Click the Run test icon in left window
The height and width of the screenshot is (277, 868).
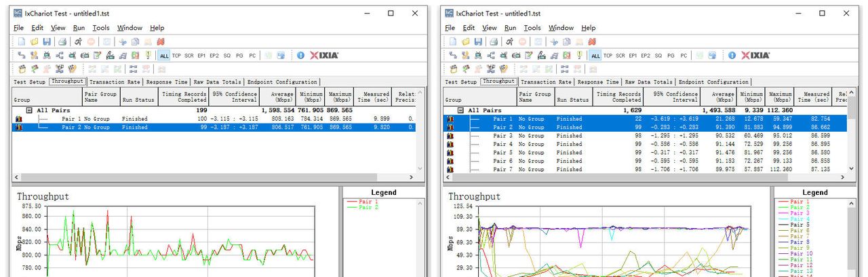pos(77,41)
